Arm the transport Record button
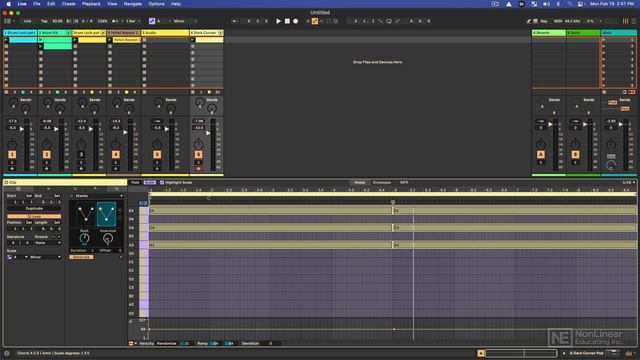 point(296,21)
